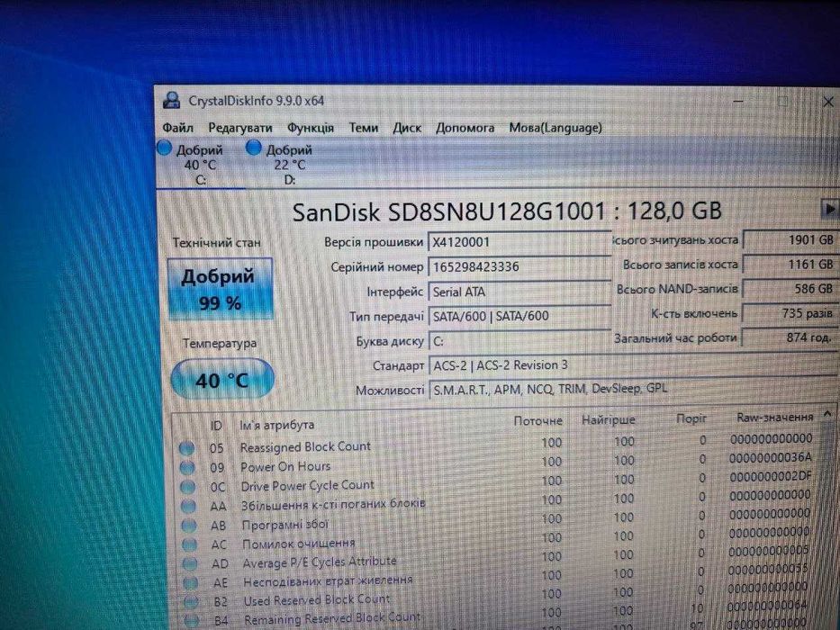Open the Редагувати menu
The image size is (840, 630).
(x=240, y=128)
